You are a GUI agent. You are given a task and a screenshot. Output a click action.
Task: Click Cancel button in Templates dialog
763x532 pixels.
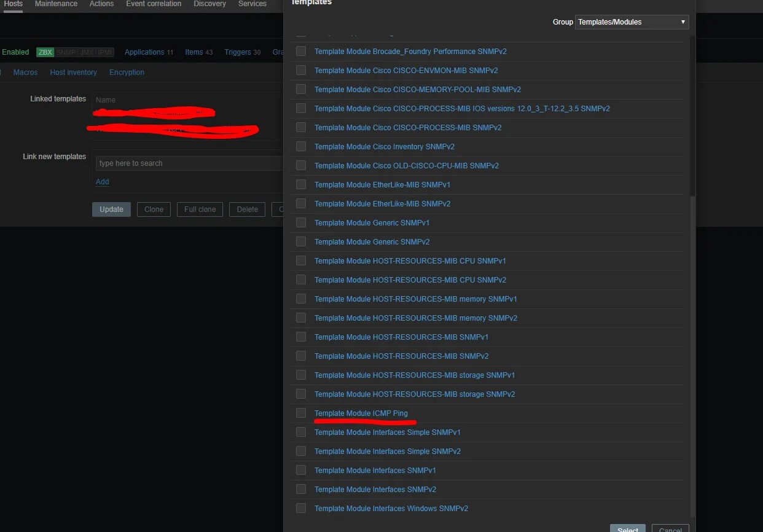[x=670, y=528]
